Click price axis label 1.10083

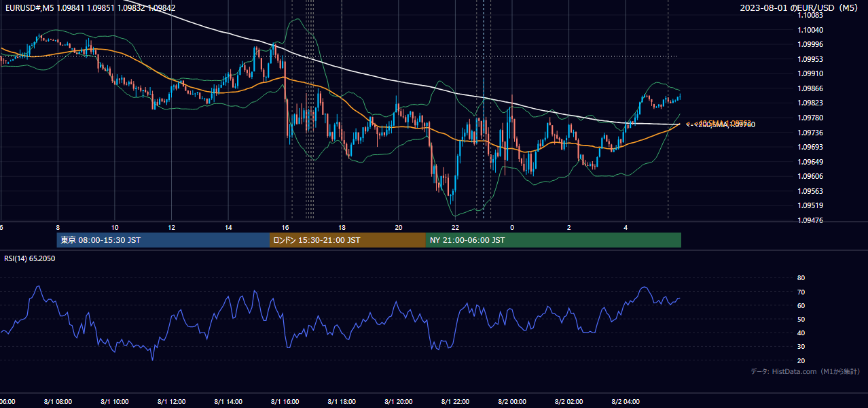pos(810,15)
